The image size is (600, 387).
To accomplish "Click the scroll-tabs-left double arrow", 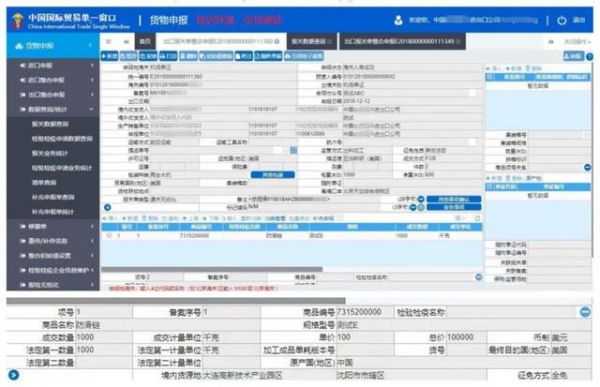I will (x=126, y=41).
